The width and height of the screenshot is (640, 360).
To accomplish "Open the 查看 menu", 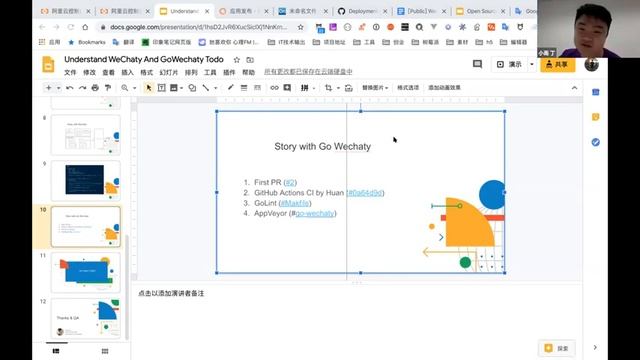I will (x=108, y=72).
